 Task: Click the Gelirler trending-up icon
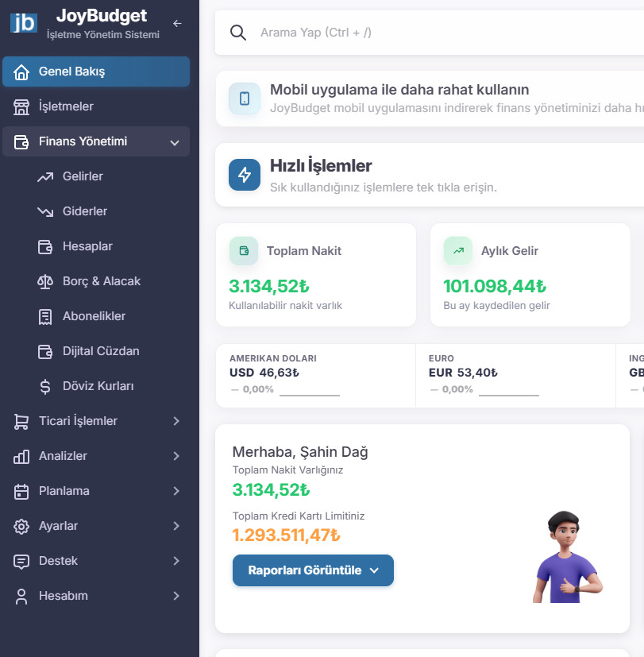(45, 177)
